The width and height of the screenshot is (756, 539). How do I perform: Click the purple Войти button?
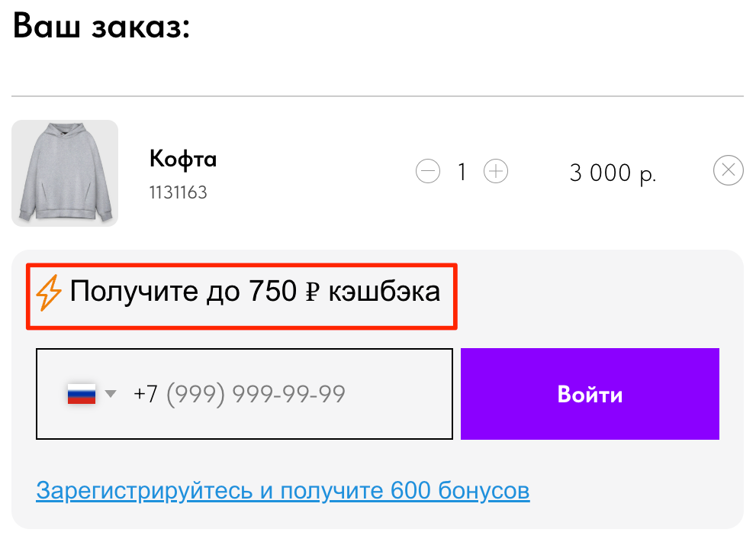click(x=590, y=394)
